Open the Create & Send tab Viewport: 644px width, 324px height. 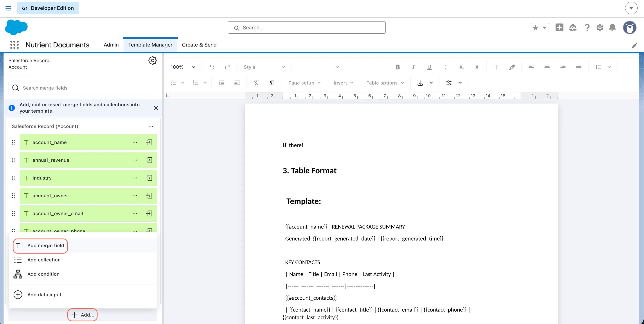[x=199, y=45]
